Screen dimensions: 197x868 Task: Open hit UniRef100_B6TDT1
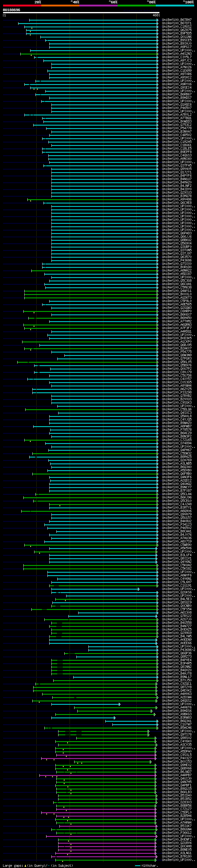coord(177,23)
